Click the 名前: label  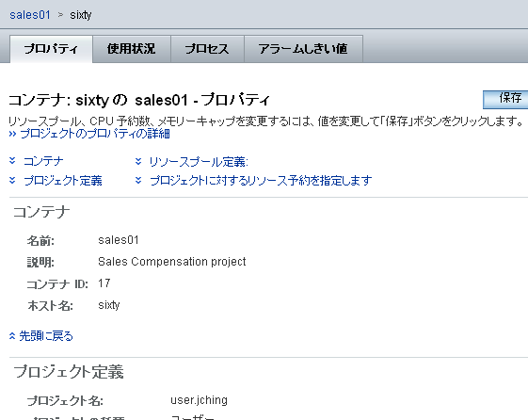(x=40, y=240)
